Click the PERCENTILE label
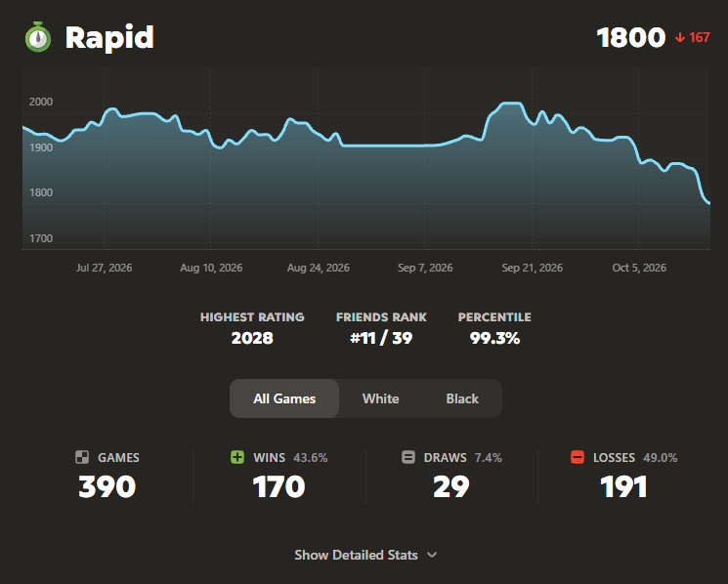Image resolution: width=728 pixels, height=584 pixels. [494, 317]
